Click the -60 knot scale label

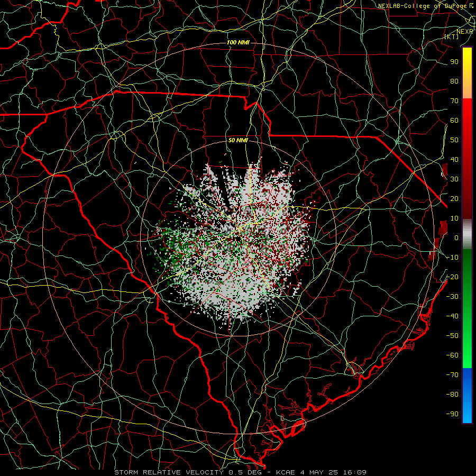452,355
